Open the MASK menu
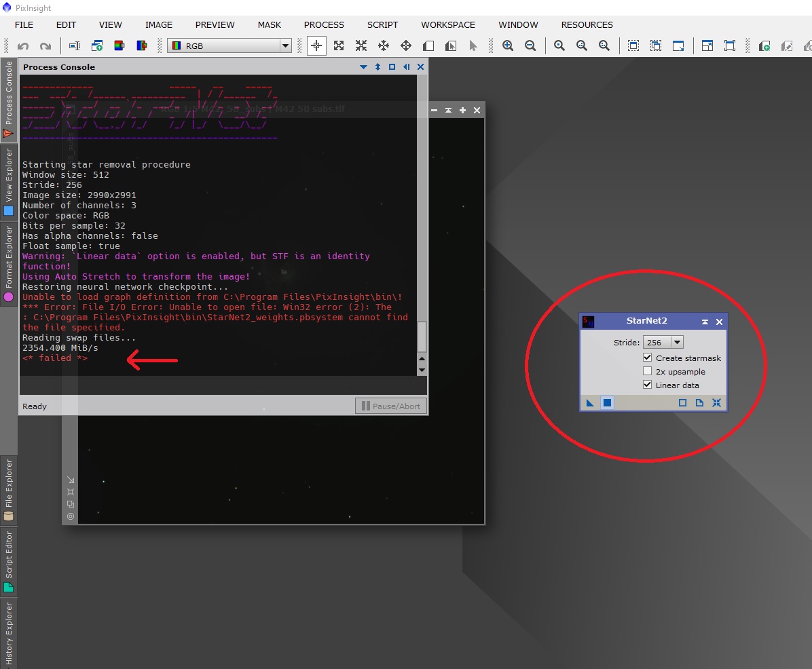812x669 pixels. pyautogui.click(x=270, y=25)
